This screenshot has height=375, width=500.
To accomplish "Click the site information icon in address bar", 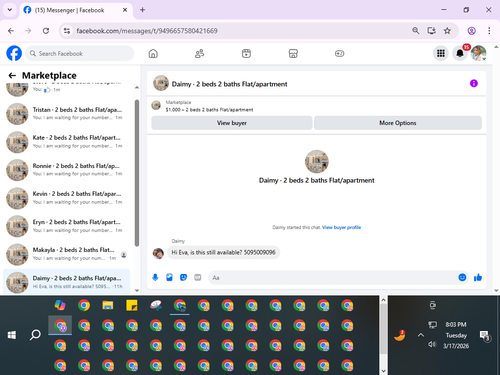I will click(67, 31).
